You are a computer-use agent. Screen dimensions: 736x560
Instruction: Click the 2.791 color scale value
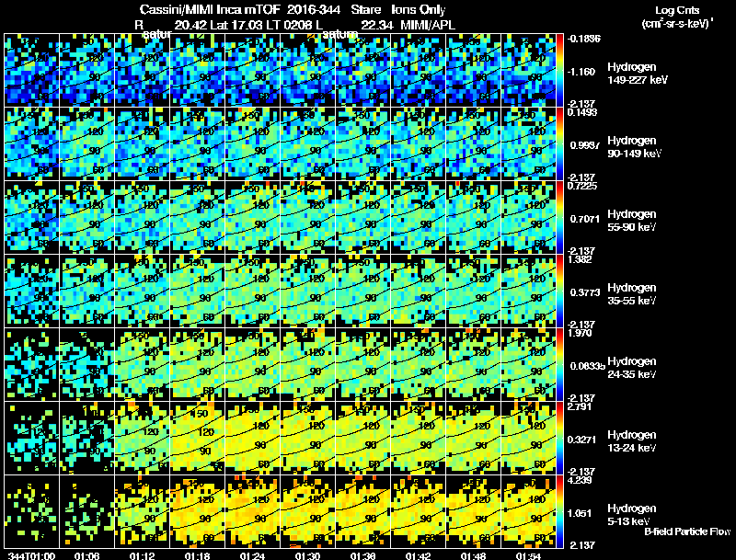pos(580,406)
